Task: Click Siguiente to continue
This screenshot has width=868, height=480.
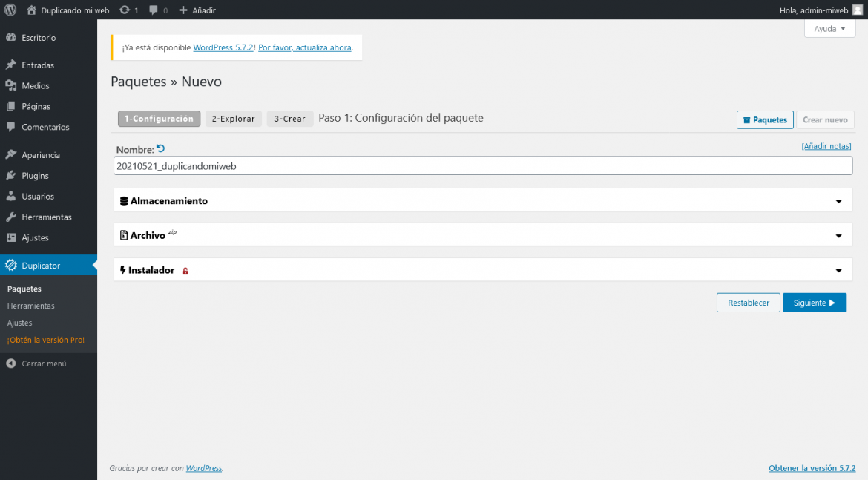Action: 814,302
